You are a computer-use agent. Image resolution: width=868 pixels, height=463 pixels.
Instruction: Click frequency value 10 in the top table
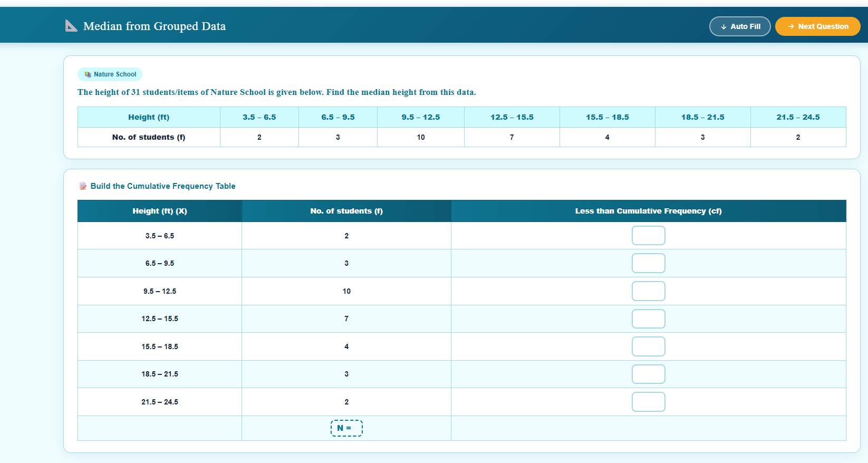click(420, 137)
